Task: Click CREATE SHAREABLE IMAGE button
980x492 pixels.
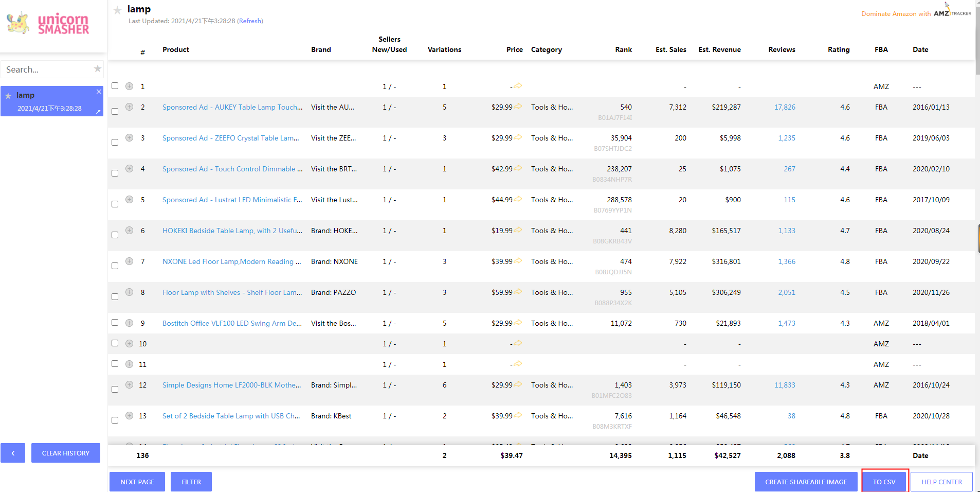Action: 806,482
